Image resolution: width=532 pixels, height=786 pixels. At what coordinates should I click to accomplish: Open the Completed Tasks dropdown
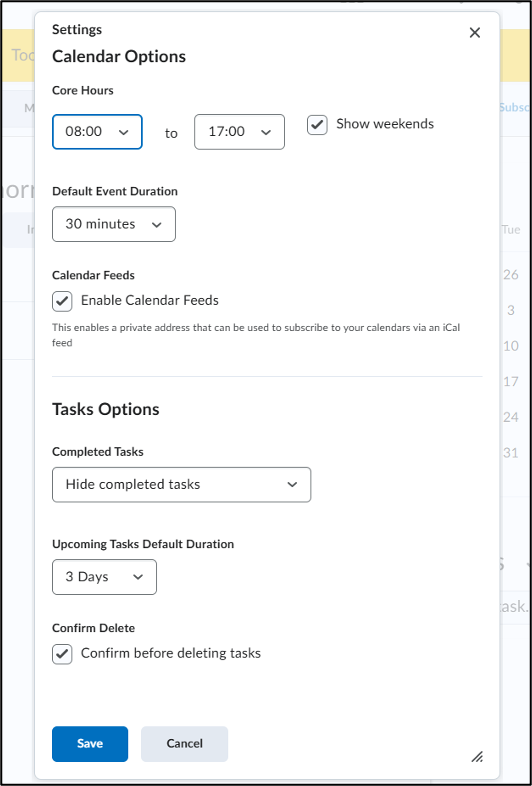182,485
